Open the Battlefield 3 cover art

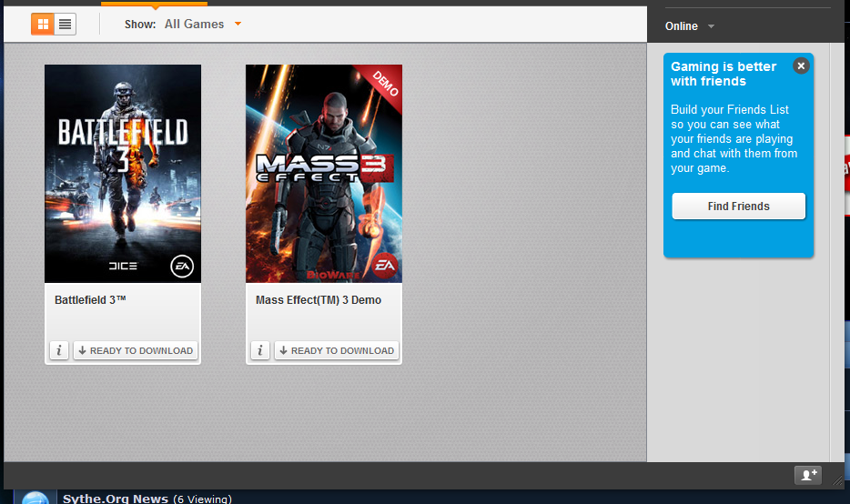click(x=123, y=174)
